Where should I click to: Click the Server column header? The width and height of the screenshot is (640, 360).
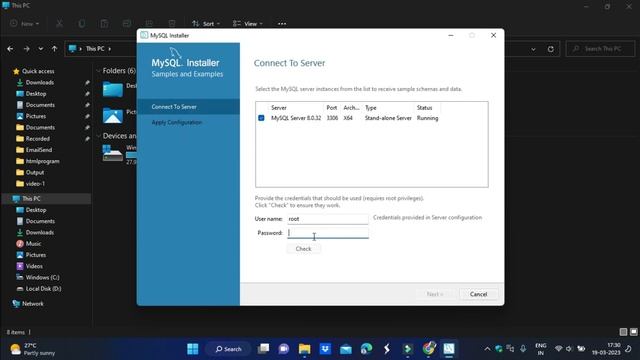pos(279,108)
